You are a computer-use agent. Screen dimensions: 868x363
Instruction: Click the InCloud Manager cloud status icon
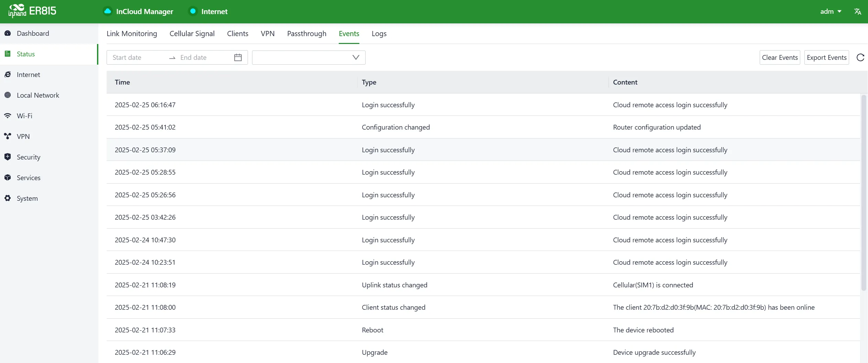click(108, 11)
